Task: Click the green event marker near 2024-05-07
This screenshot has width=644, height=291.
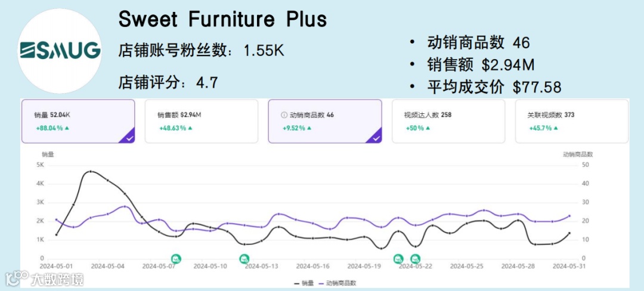Action: (x=176, y=259)
